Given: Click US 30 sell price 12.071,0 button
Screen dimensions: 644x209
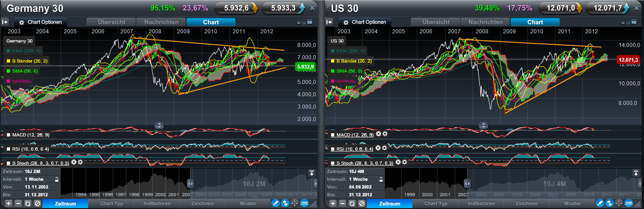Looking at the screenshot, I should pos(561,8).
